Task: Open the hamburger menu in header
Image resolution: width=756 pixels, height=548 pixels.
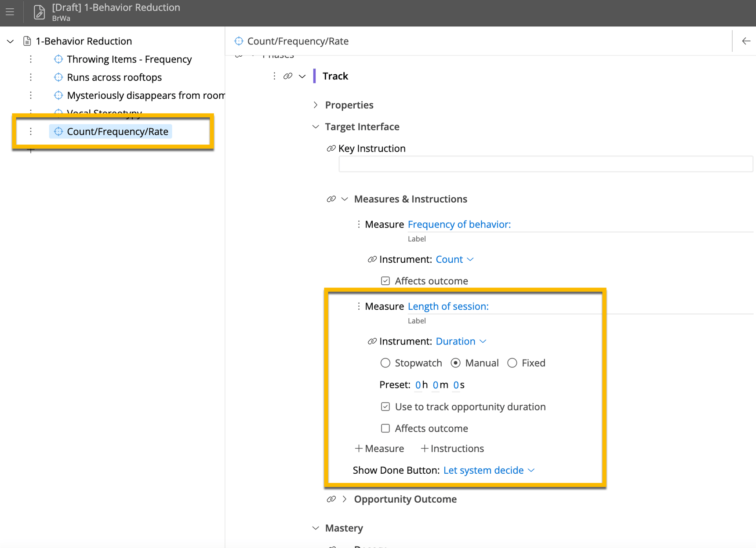Action: click(x=10, y=12)
